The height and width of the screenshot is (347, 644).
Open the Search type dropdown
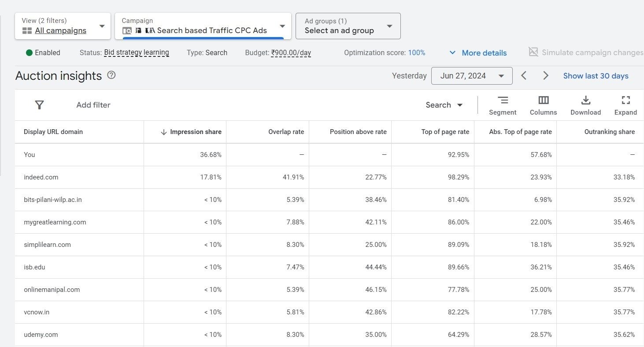pos(444,105)
